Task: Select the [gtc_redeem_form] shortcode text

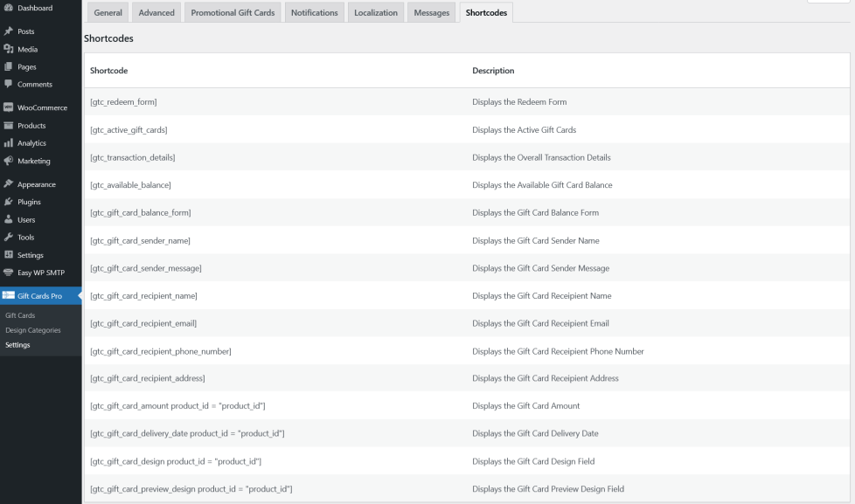Action: pos(123,102)
